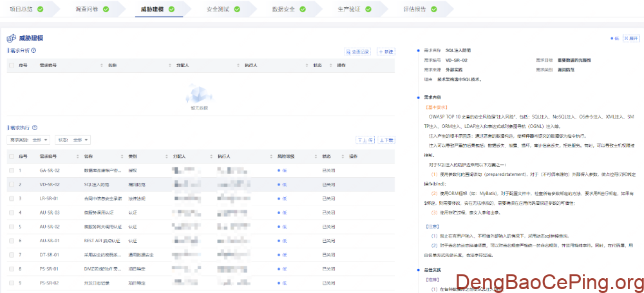Viewport: 644px width, 293px height.
Task: Click the help icon beside 需求分析
Action: (33, 50)
